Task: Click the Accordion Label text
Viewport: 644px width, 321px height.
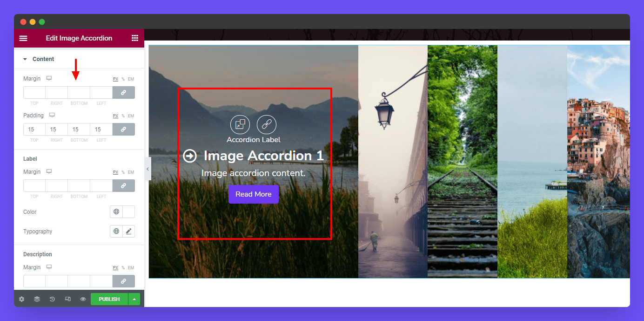Action: coord(254,140)
